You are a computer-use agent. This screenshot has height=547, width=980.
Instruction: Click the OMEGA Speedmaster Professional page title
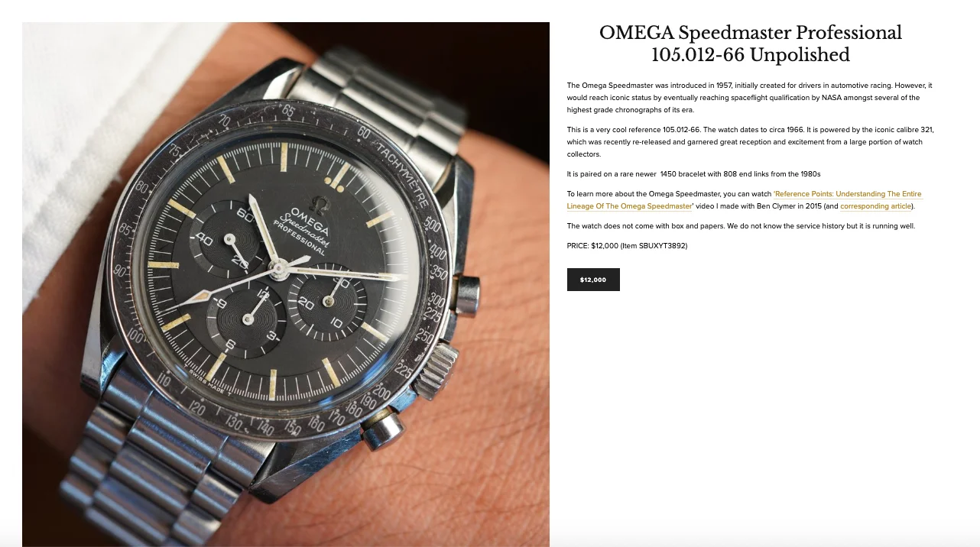(x=750, y=44)
